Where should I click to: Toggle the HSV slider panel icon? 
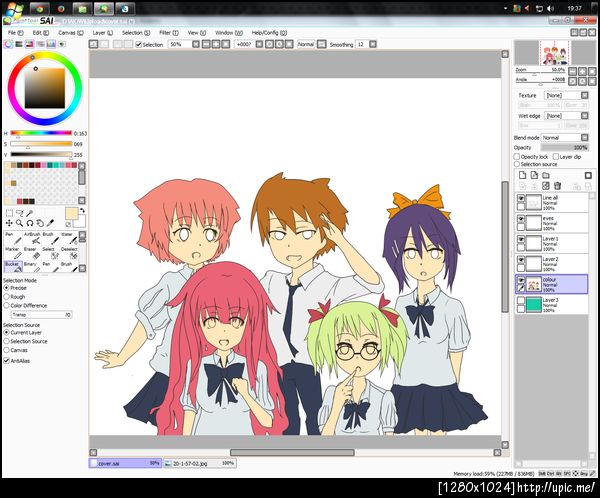(29, 44)
